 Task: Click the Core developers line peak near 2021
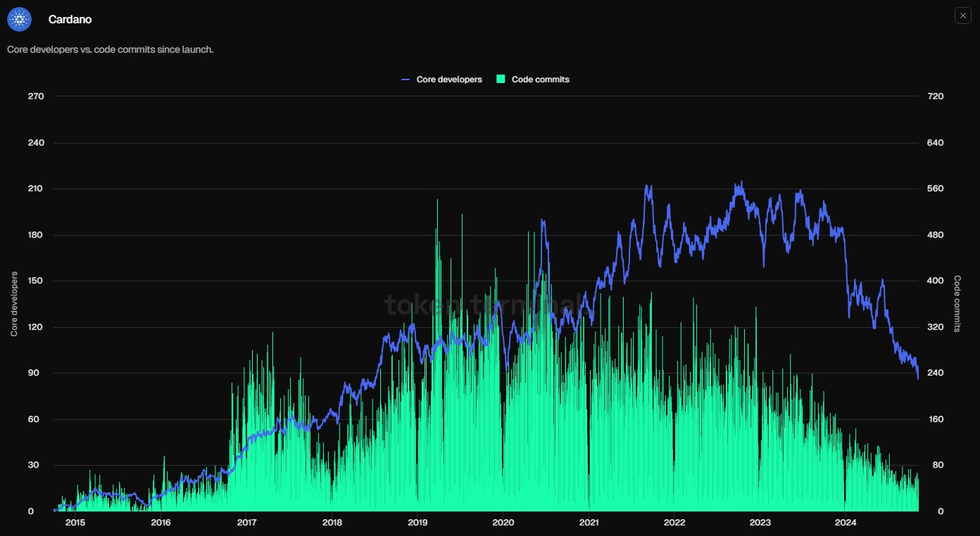click(x=646, y=186)
